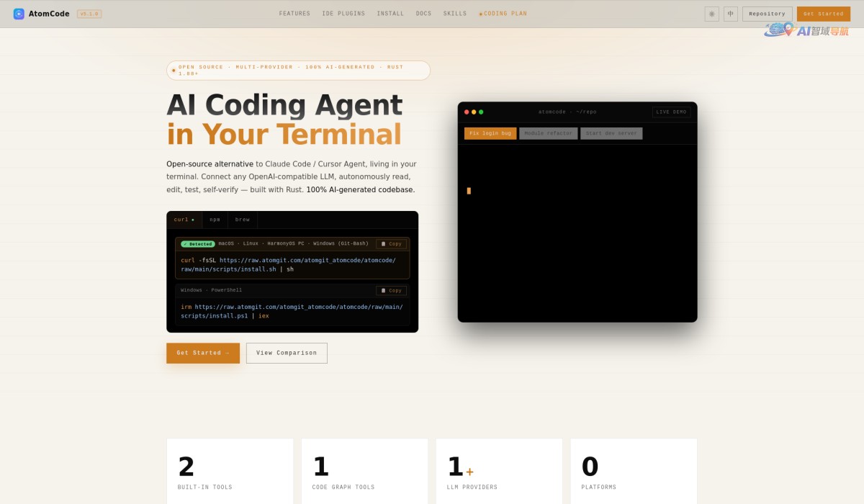Switch language with the 中 button
This screenshot has width=864, height=504.
pos(731,14)
